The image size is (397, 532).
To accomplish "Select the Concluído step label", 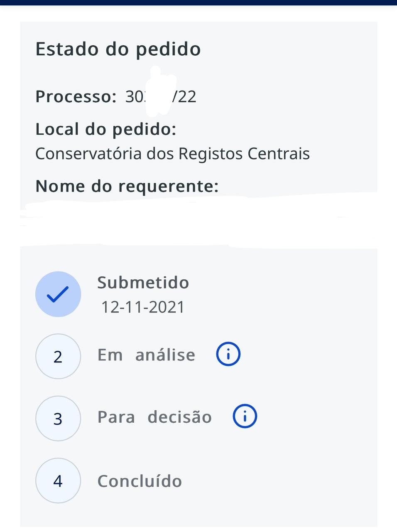I will point(140,481).
